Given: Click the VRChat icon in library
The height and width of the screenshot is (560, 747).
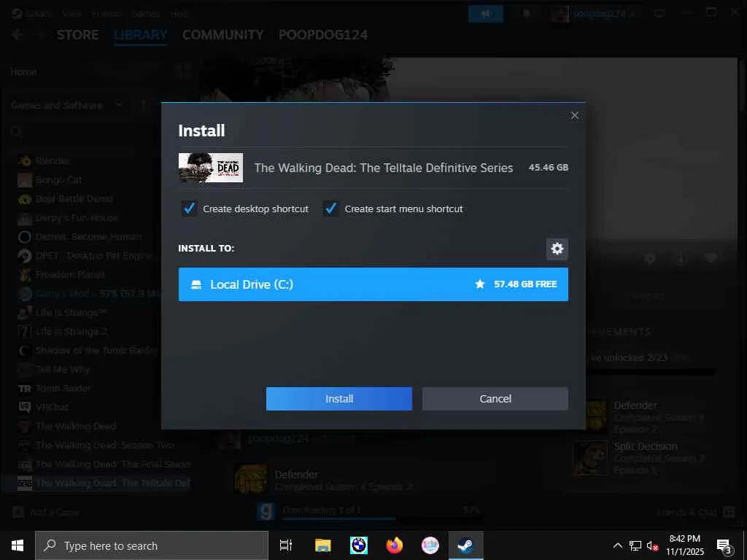Looking at the screenshot, I should coord(24,407).
